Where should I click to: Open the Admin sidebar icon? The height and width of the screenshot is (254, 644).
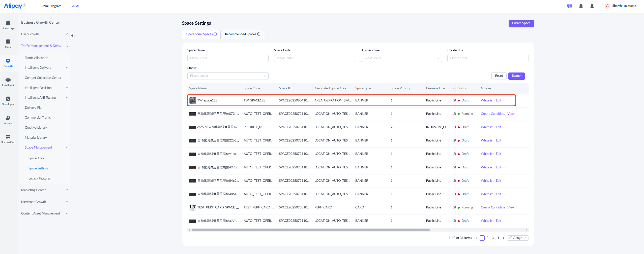(x=8, y=118)
